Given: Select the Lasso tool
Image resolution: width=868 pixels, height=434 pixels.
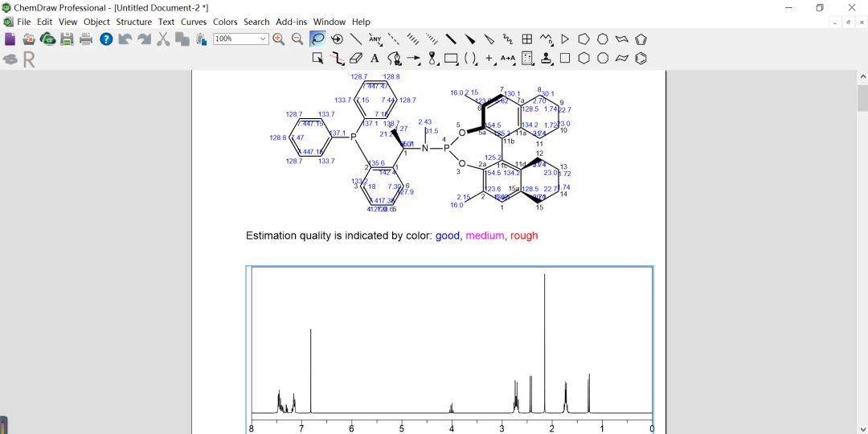Looking at the screenshot, I should [x=317, y=39].
